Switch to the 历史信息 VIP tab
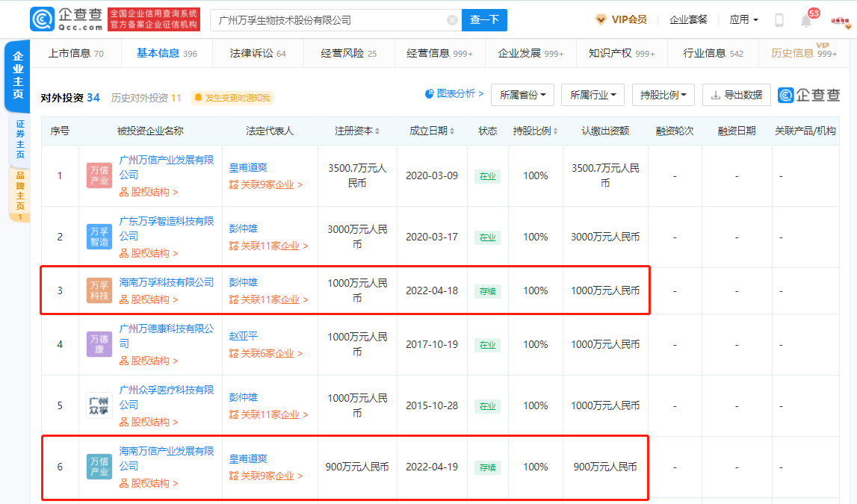Viewport: 857px width, 504px height. pyautogui.click(x=803, y=53)
